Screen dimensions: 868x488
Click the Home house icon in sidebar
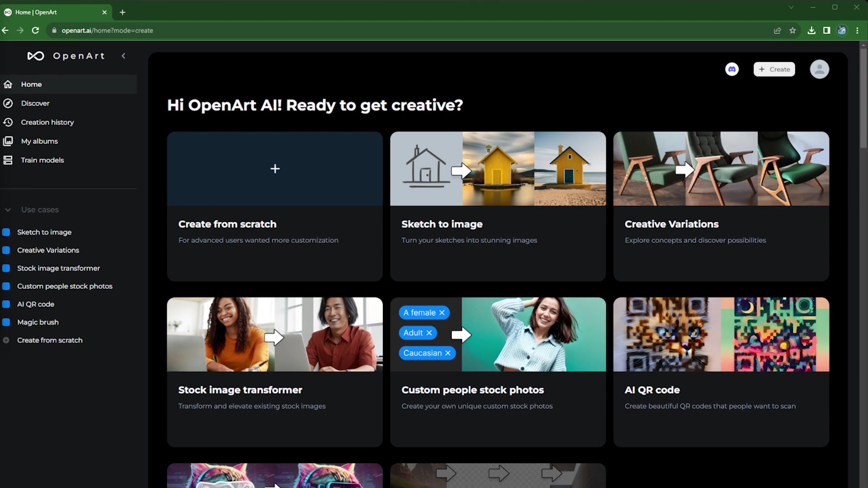[8, 84]
